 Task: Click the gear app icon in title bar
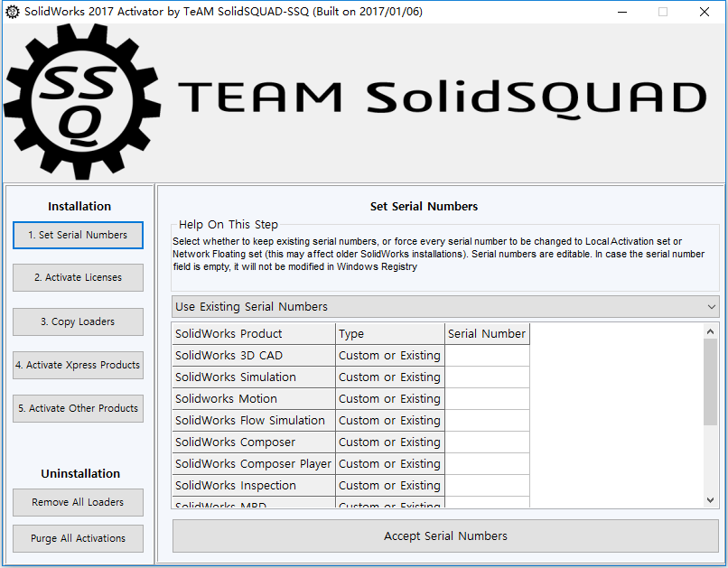12,12
